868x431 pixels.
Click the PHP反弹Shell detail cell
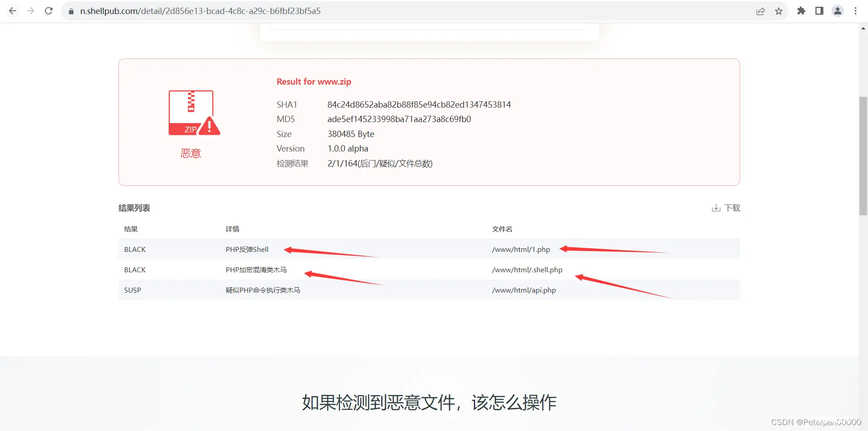pyautogui.click(x=247, y=250)
